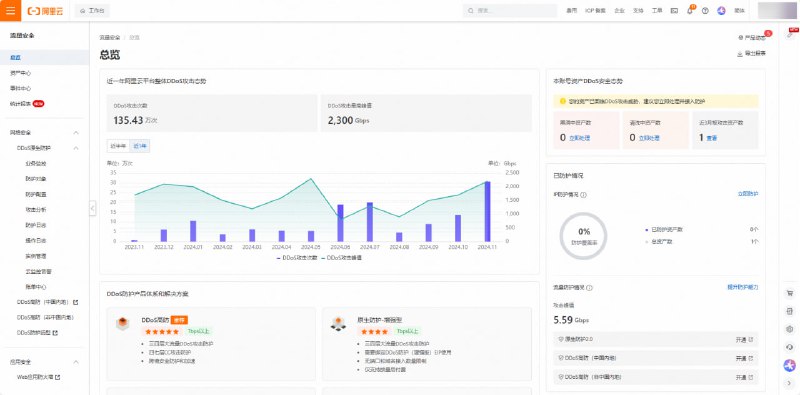Click the DDoS高防 product card icon

coord(122,324)
